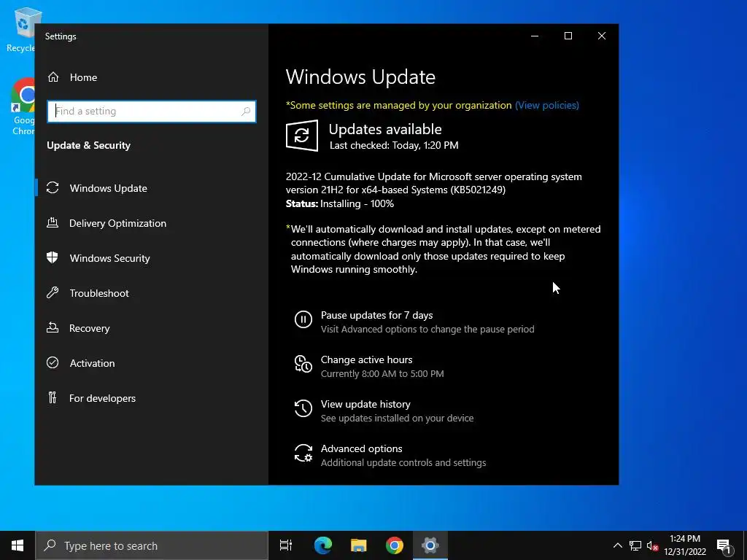747x560 pixels.
Task: Click the Status: Installing - 100% text
Action: [x=340, y=203]
